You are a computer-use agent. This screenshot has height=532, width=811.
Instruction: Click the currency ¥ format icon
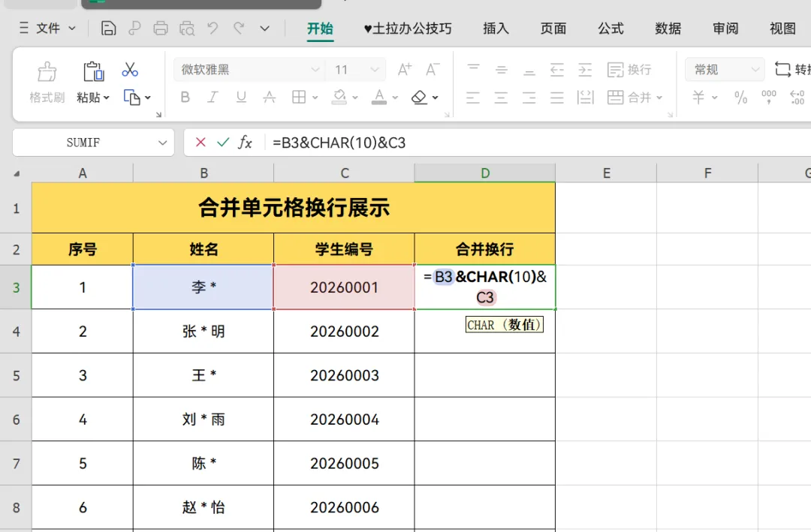[698, 98]
